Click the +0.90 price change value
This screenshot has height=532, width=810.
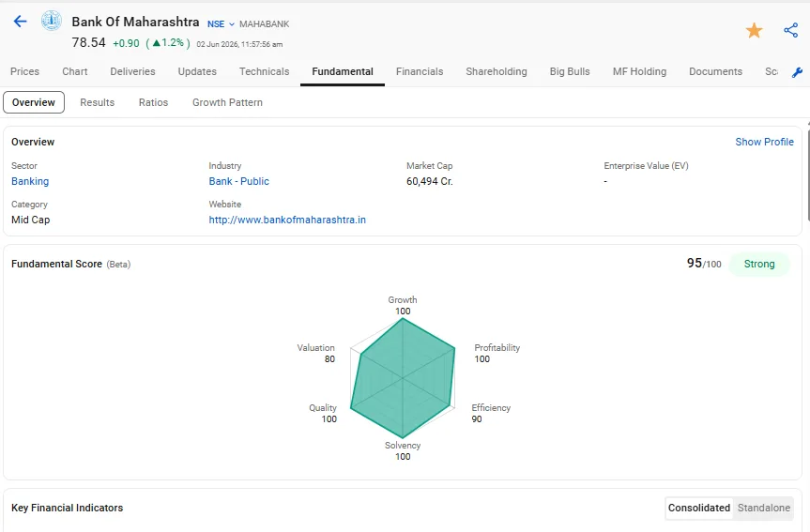pyautogui.click(x=126, y=43)
